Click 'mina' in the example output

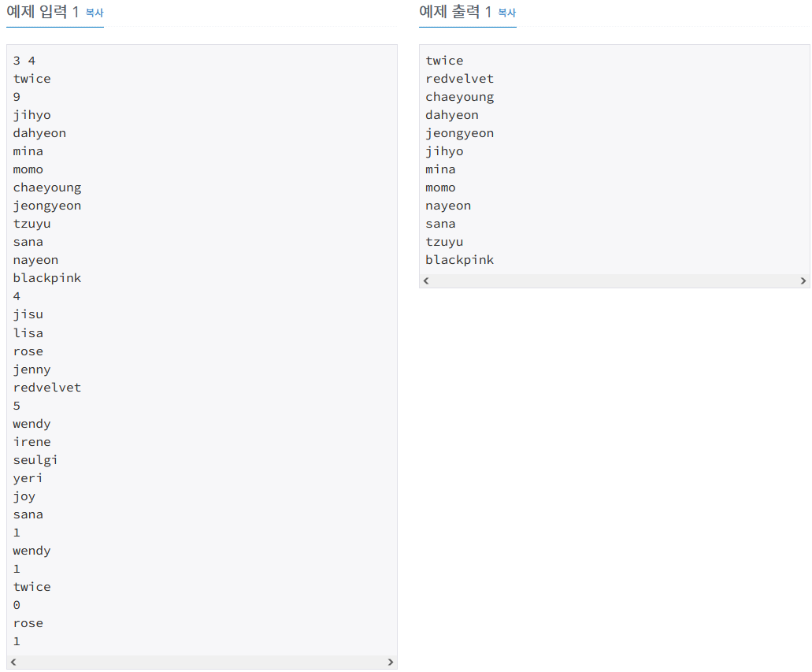pos(441,169)
